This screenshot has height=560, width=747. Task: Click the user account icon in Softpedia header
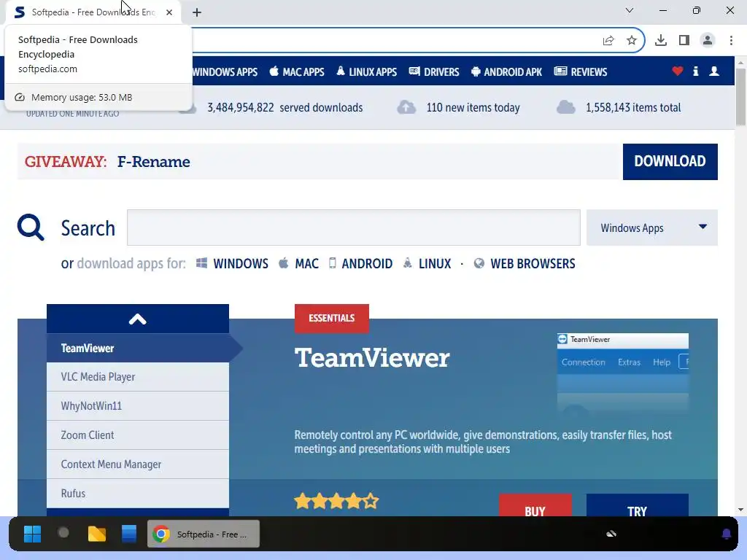point(714,71)
